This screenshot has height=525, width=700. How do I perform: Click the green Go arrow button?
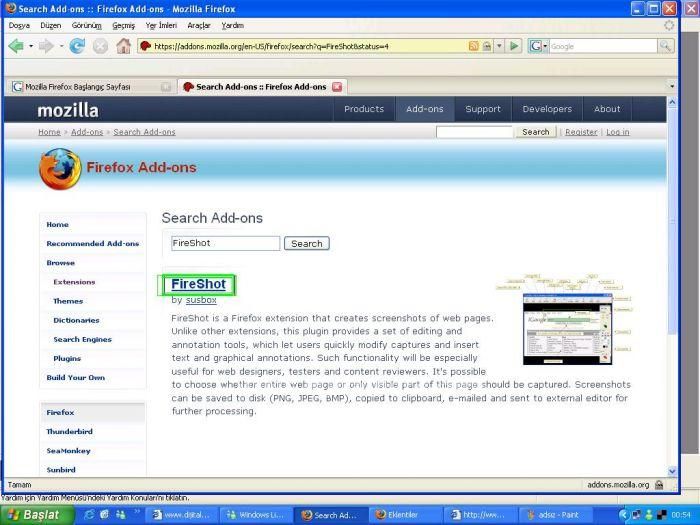514,46
